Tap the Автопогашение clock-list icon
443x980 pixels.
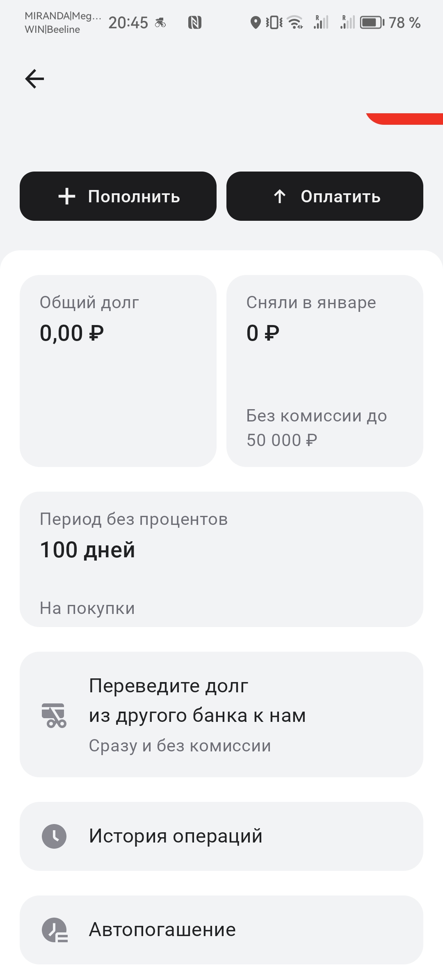pos(55,930)
